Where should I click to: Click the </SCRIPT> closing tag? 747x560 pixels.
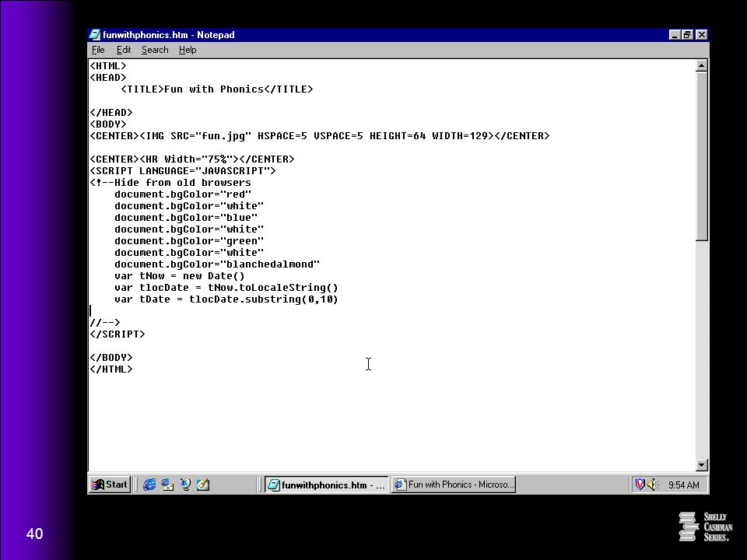pyautogui.click(x=117, y=334)
